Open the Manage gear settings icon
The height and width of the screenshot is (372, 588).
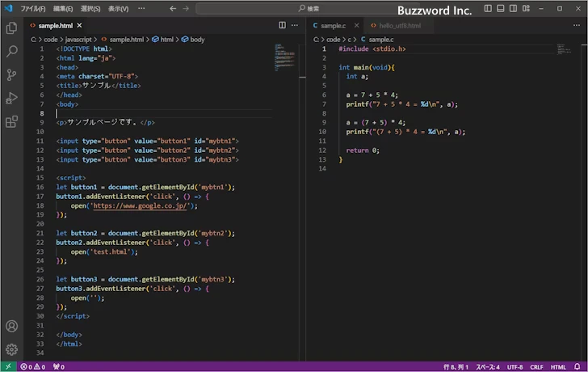click(x=11, y=349)
